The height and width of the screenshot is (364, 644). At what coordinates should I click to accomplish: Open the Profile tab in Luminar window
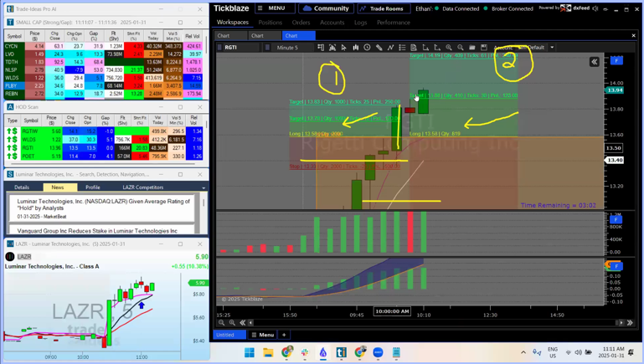coord(93,187)
